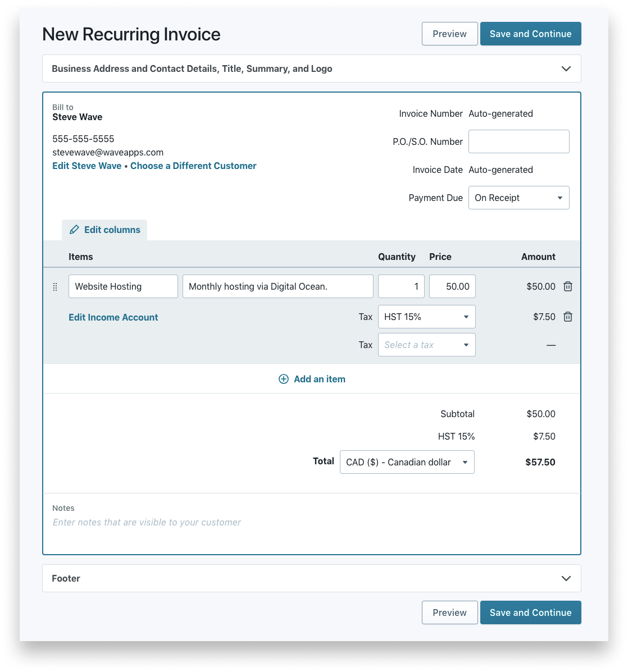Click the stevewave@waveapps.com email text
This screenshot has width=628, height=672.
[108, 152]
